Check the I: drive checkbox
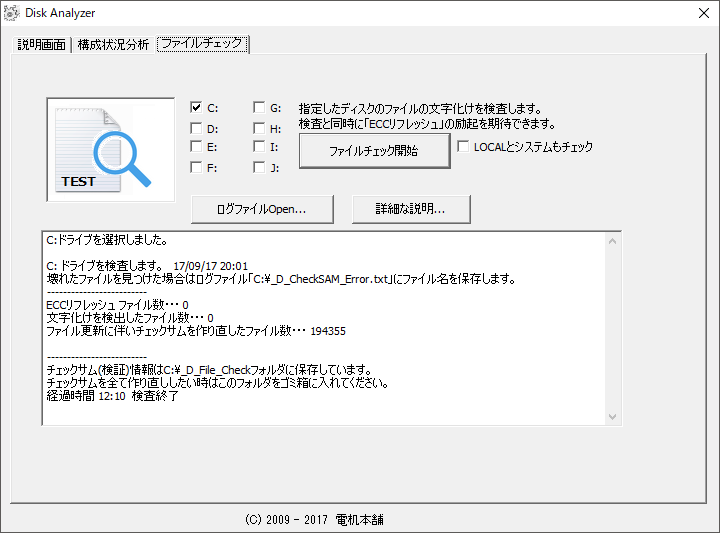The height and width of the screenshot is (533, 720). [258, 147]
